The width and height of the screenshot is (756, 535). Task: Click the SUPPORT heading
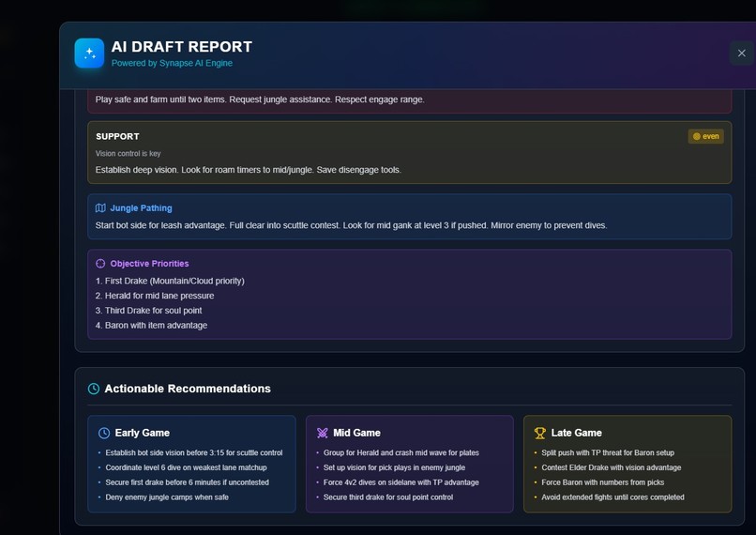click(x=117, y=136)
